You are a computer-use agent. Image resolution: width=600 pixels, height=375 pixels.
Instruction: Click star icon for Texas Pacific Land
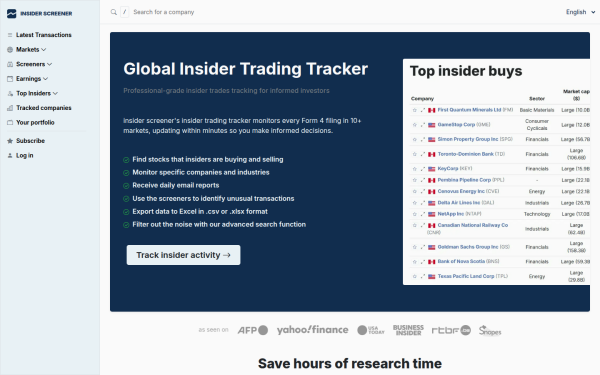[x=414, y=276]
